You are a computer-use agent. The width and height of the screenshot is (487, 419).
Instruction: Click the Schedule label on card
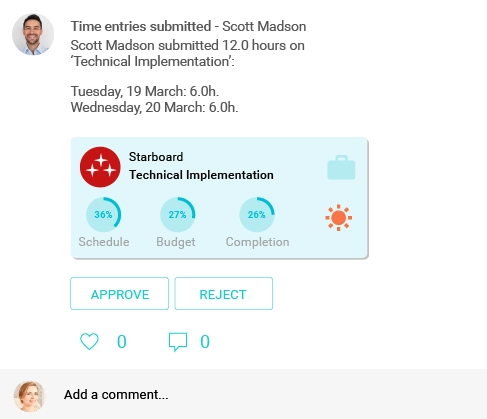coord(104,242)
